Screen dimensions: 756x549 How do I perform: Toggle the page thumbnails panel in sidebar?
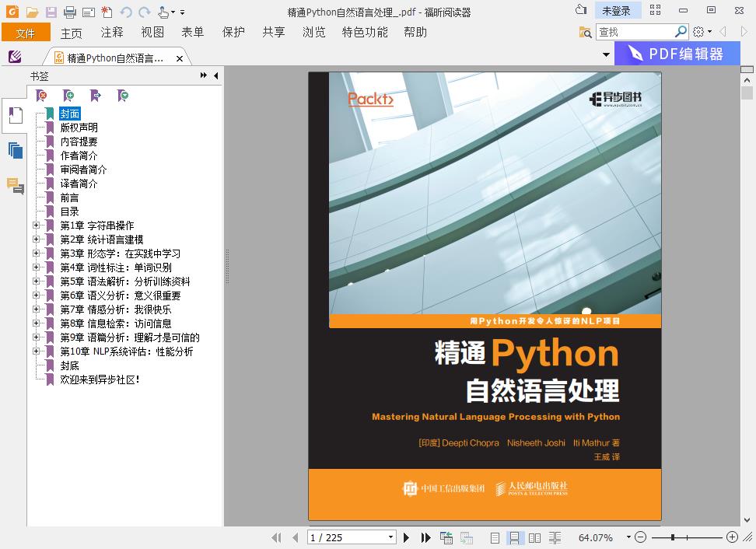point(16,151)
